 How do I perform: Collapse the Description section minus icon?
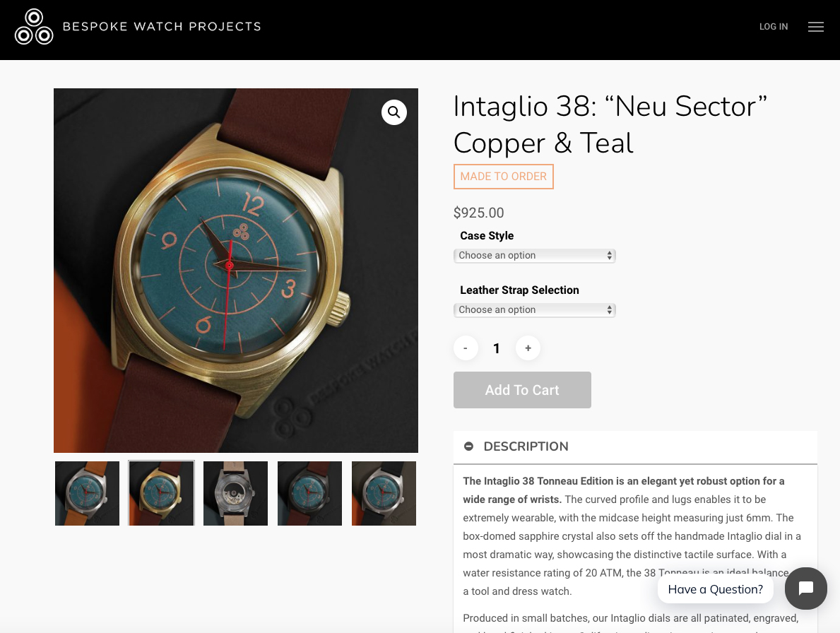click(468, 446)
